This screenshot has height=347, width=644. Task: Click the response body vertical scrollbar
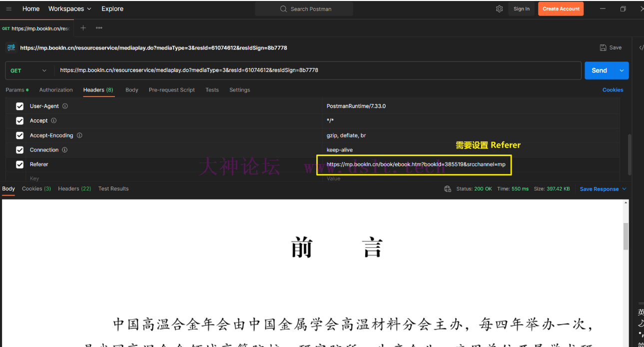[626, 236]
